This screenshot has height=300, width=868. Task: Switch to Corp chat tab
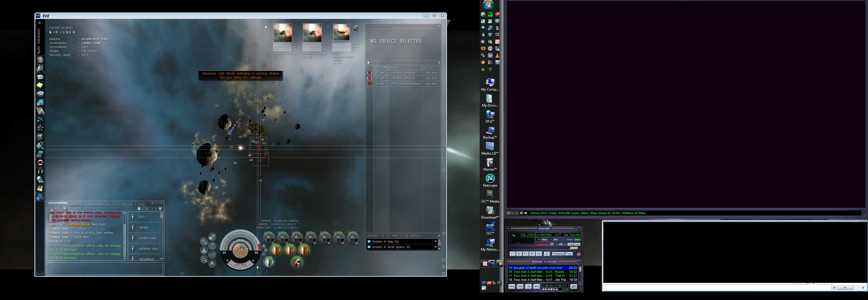pos(78,205)
